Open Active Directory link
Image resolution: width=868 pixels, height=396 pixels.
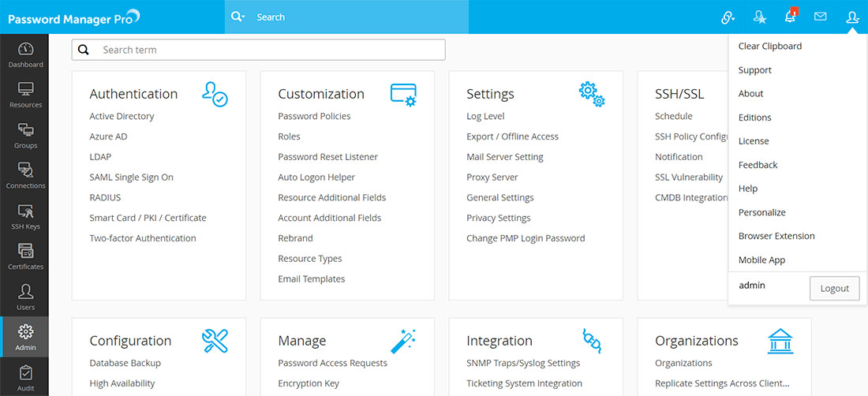pyautogui.click(x=122, y=116)
